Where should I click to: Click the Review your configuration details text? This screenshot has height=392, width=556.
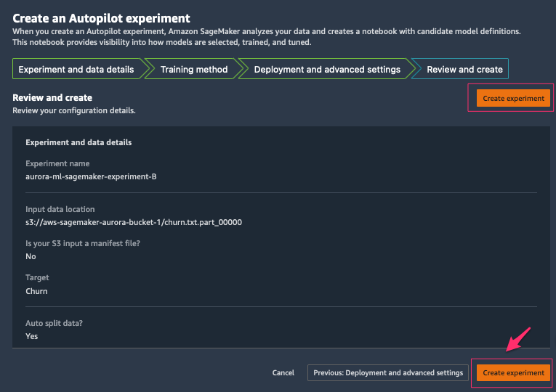[73, 110]
